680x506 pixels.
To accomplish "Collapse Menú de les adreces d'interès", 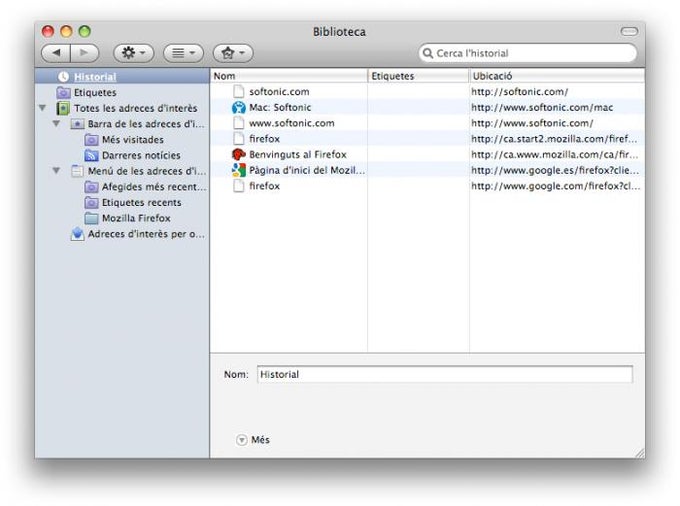I will (x=56, y=170).
